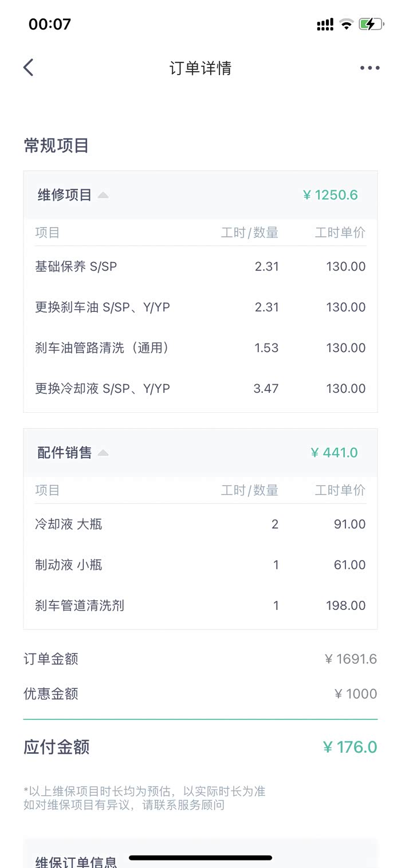Tap the cellular signal bars icon
Viewport: 401px width, 868px height.
coord(325,25)
